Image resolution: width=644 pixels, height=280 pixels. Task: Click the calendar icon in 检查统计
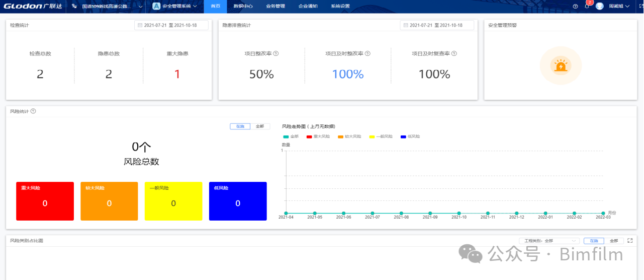(x=140, y=25)
